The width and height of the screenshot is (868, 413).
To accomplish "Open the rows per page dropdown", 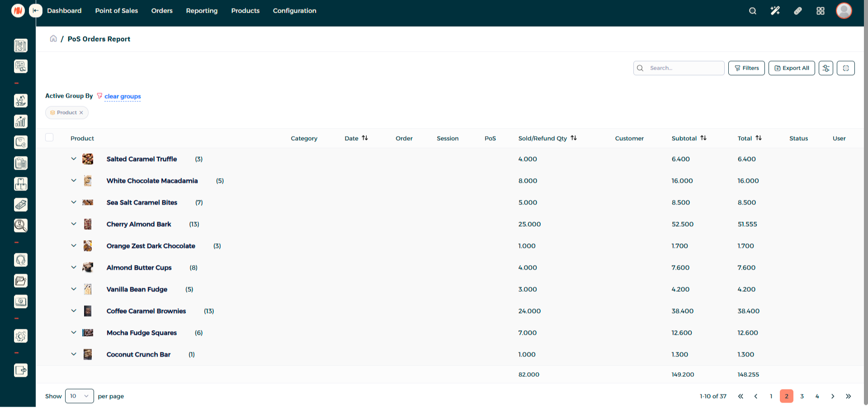I will 80,396.
